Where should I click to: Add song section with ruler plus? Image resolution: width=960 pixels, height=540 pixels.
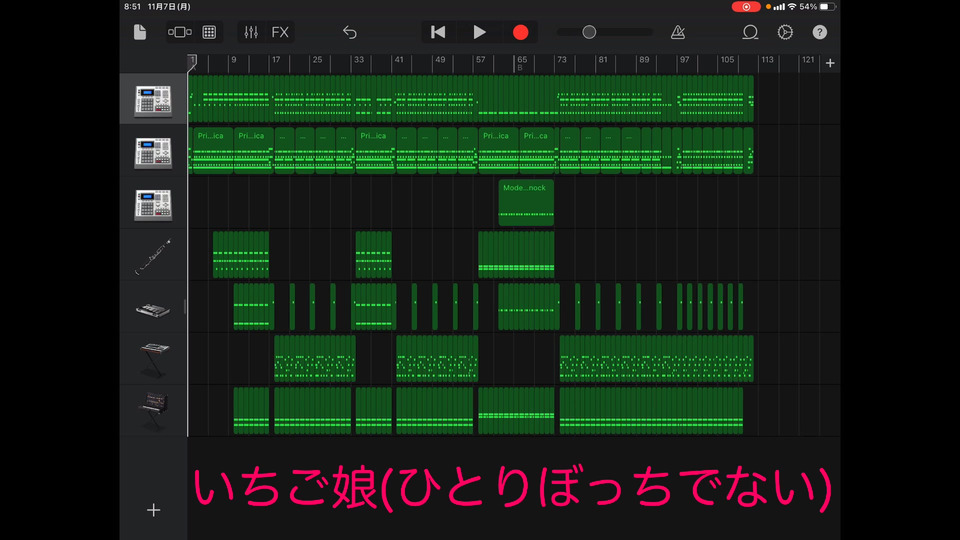[x=830, y=63]
